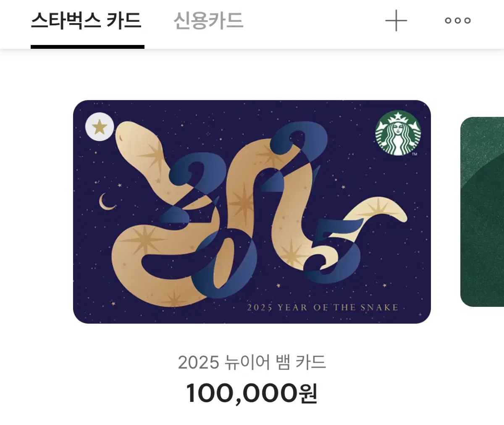Image resolution: width=504 pixels, height=425 pixels.
Task: Open the three-dot more options menu
Action: point(458,21)
